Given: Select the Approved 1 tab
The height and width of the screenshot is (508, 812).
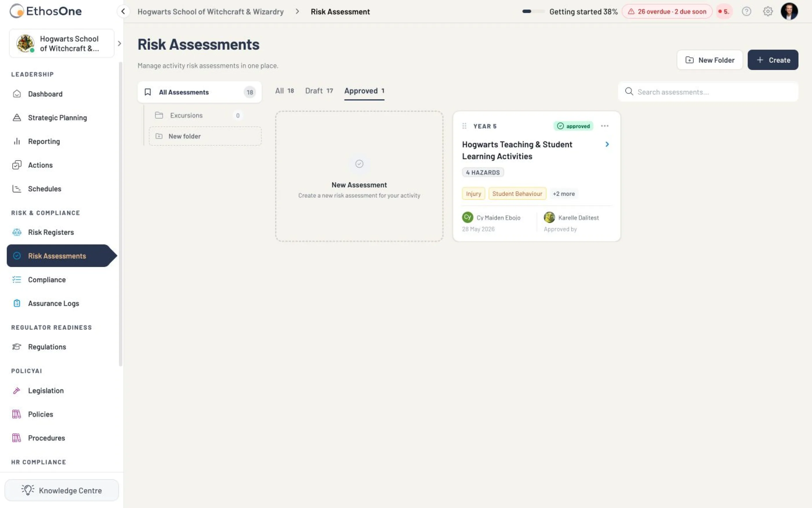Looking at the screenshot, I should pyautogui.click(x=365, y=91).
